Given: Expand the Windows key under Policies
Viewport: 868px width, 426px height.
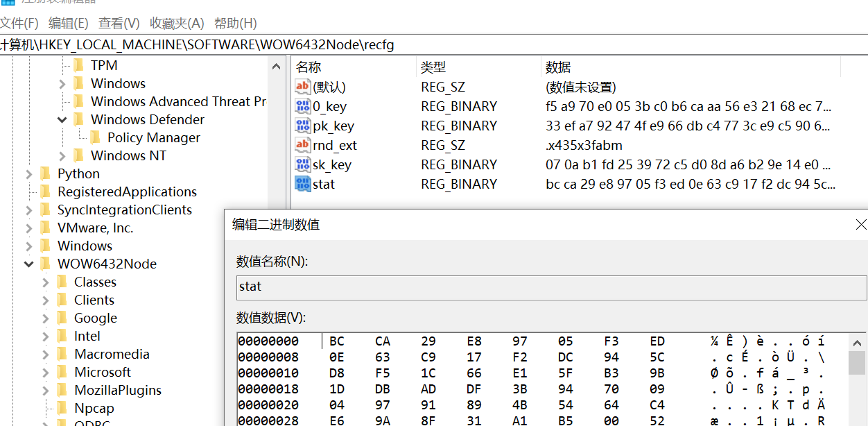Looking at the screenshot, I should click(62, 84).
